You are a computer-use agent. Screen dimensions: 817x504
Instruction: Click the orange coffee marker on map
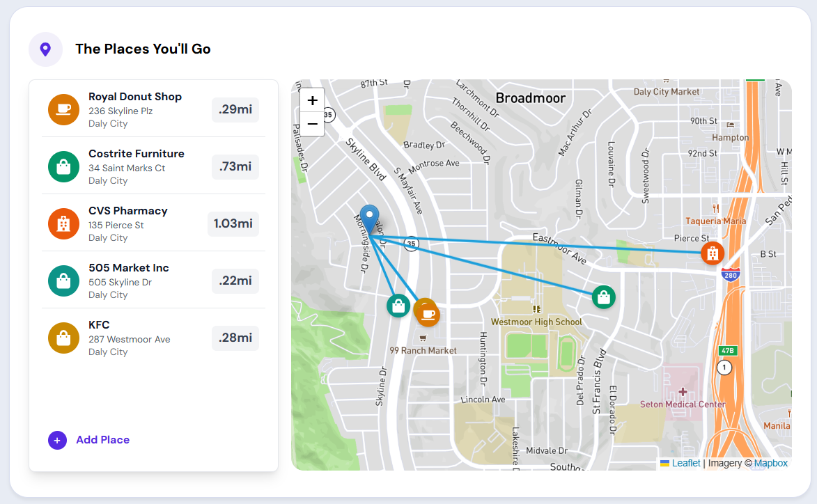click(428, 313)
